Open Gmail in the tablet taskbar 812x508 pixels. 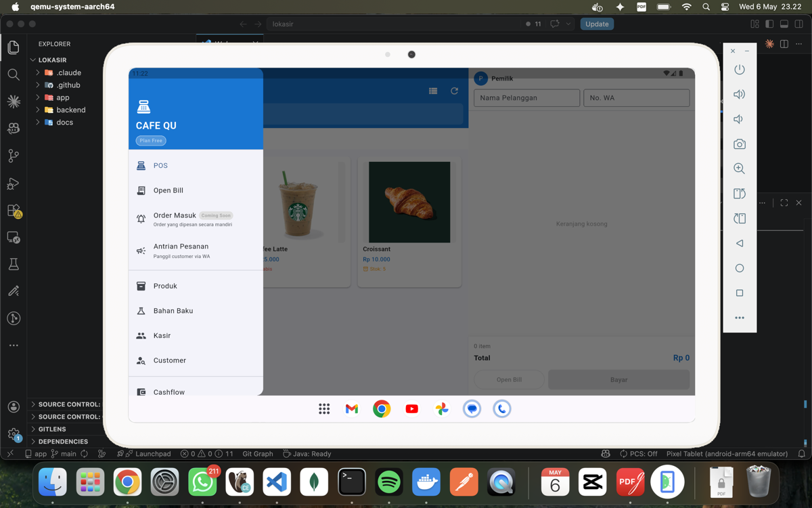(352, 408)
